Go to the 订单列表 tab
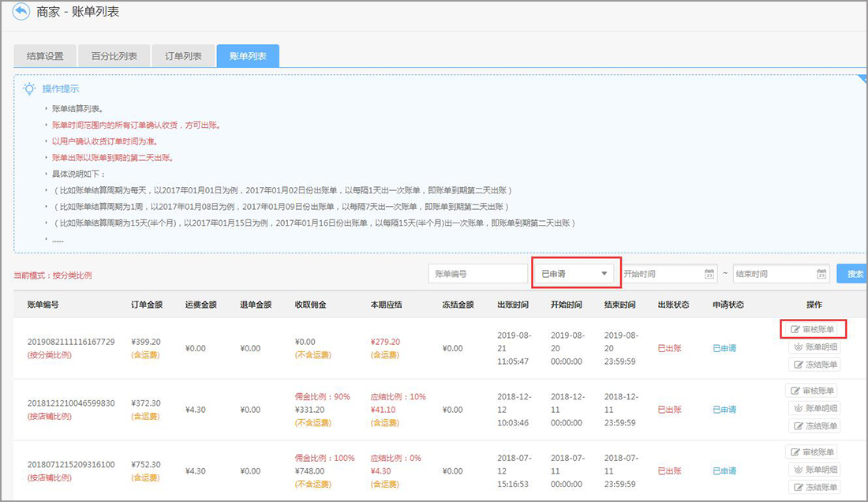 [x=183, y=56]
